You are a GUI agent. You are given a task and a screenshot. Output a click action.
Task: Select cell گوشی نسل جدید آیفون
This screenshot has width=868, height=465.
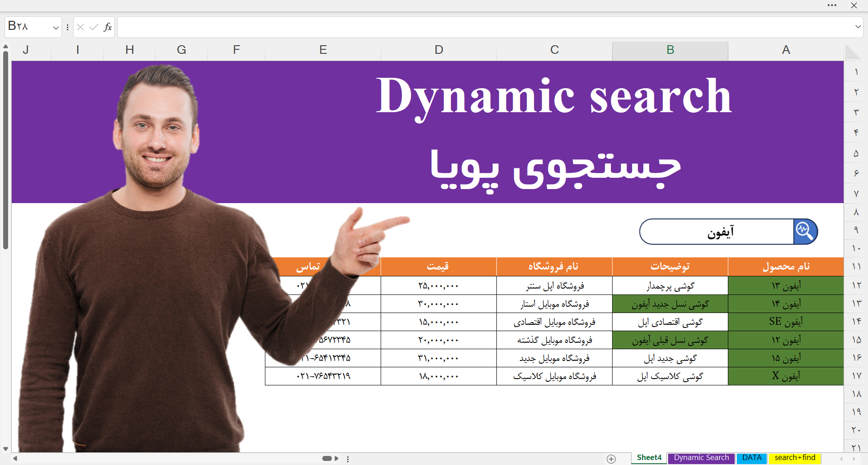(670, 304)
